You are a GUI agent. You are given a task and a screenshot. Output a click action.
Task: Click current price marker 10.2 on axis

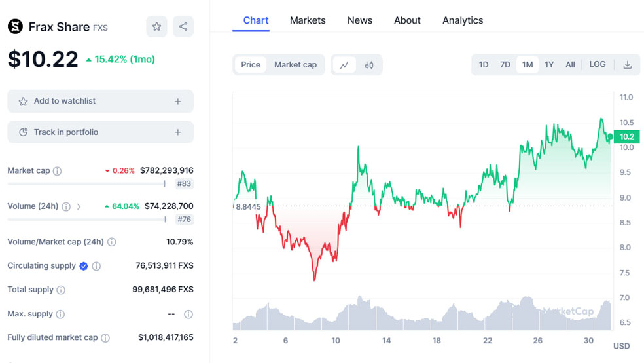point(627,136)
